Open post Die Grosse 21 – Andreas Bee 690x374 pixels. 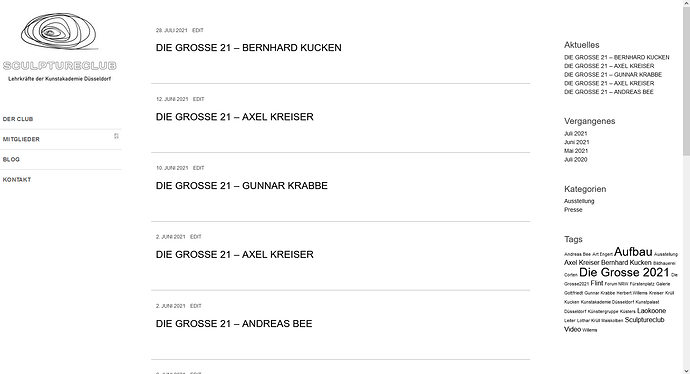tap(234, 324)
